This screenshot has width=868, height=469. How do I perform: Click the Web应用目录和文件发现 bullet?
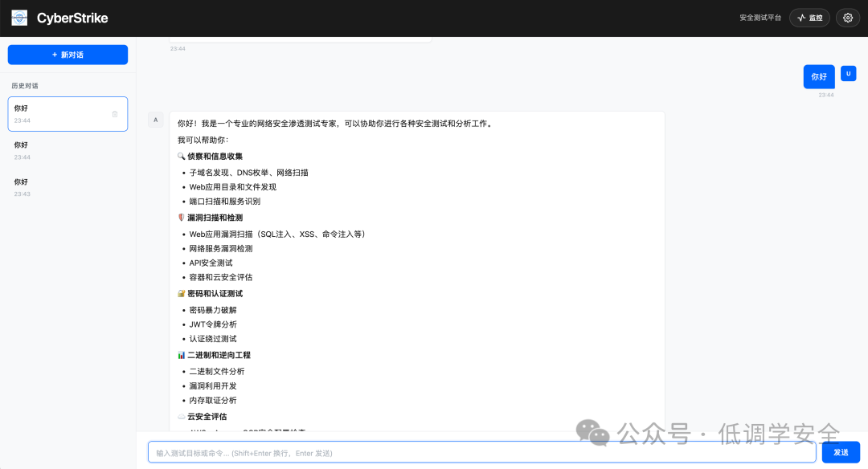point(232,187)
